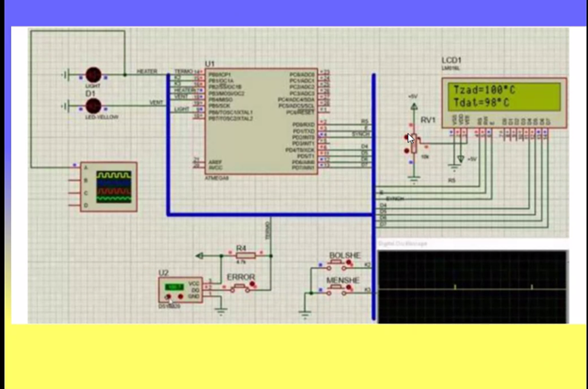Select resistor R4

click(241, 256)
